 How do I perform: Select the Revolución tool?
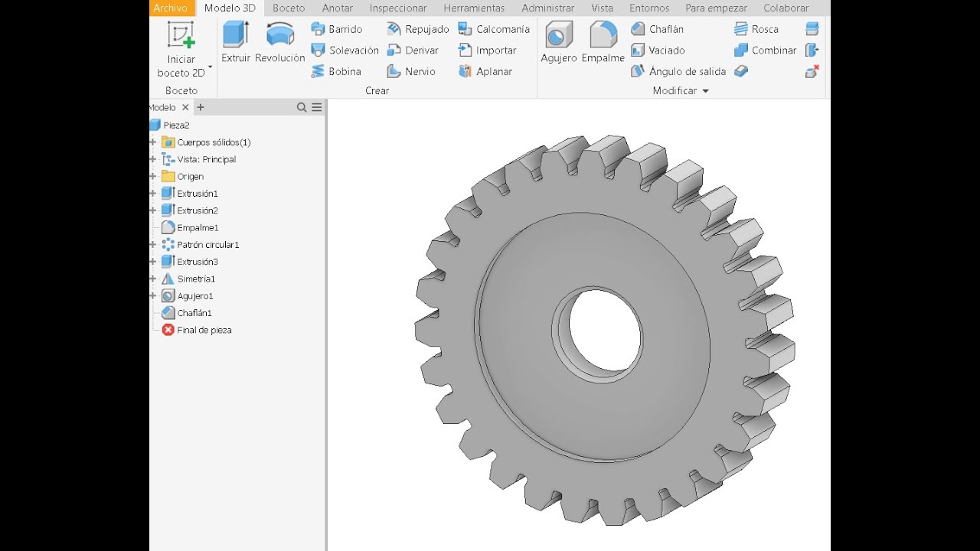click(280, 43)
